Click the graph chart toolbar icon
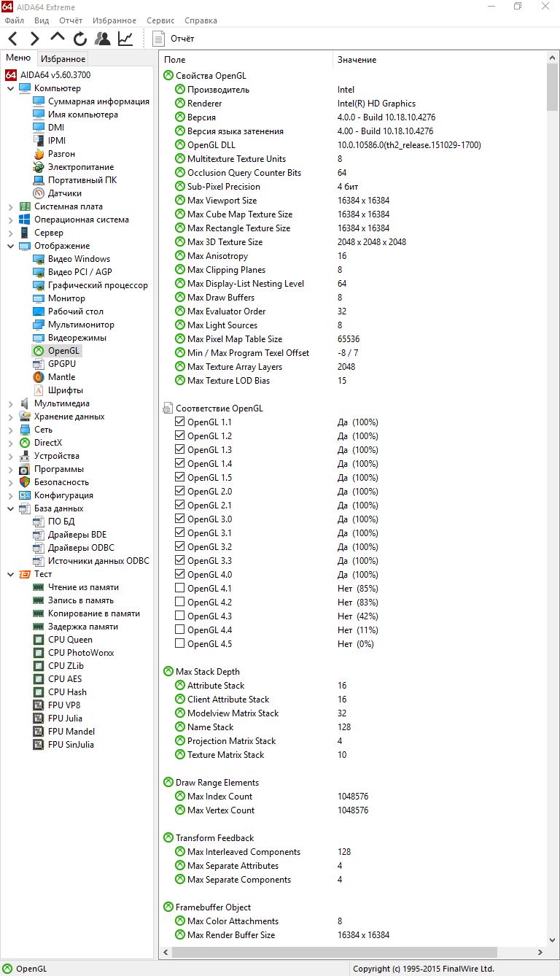Viewport: 560px width, 976px height. [x=125, y=39]
